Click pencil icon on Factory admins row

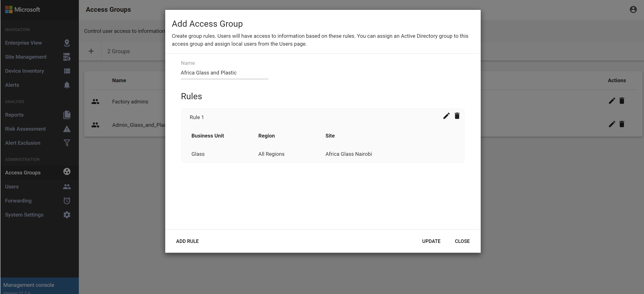[612, 101]
